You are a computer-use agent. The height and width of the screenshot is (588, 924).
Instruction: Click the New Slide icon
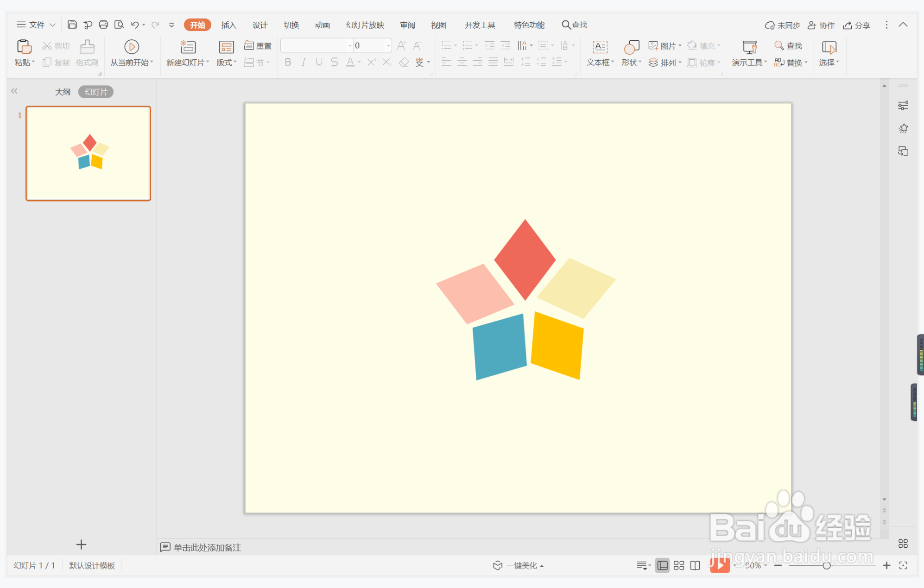click(188, 47)
